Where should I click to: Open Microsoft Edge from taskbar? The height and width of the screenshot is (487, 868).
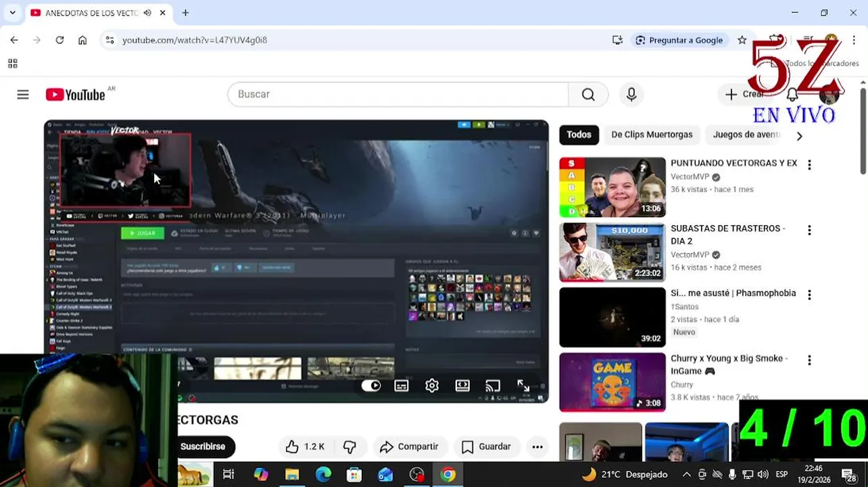coord(323,475)
